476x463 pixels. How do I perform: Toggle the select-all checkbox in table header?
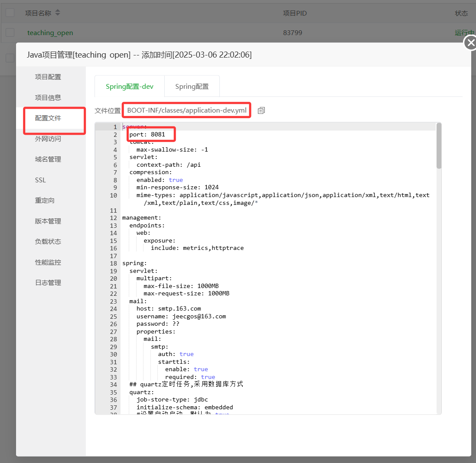(x=10, y=13)
